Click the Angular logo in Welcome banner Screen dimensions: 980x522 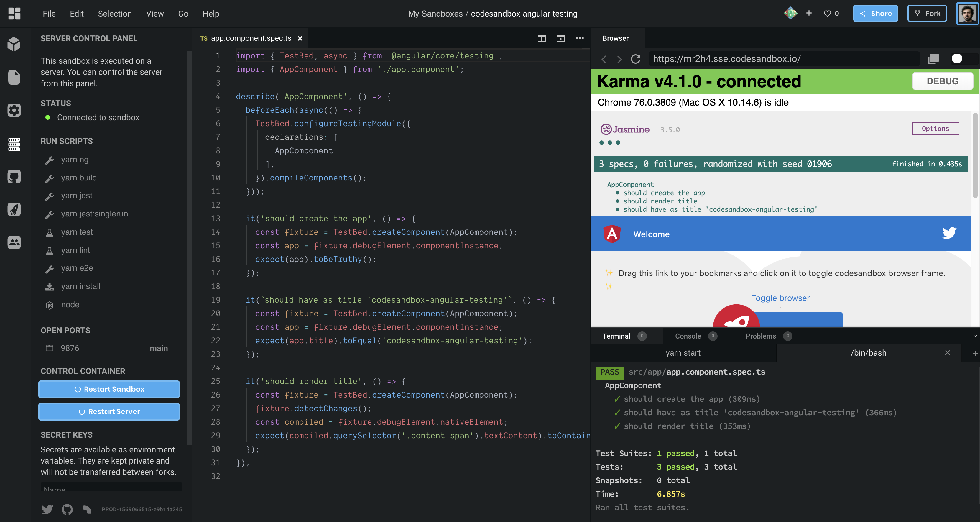pos(612,234)
